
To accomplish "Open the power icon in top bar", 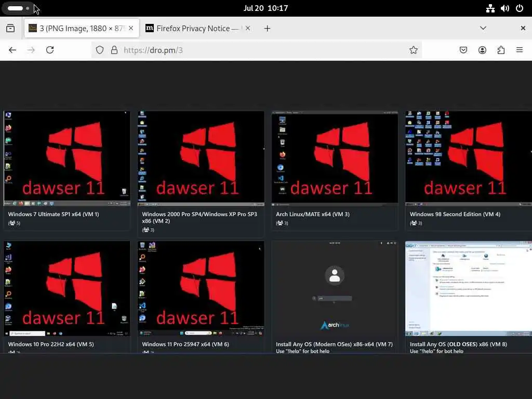I will click(520, 8).
